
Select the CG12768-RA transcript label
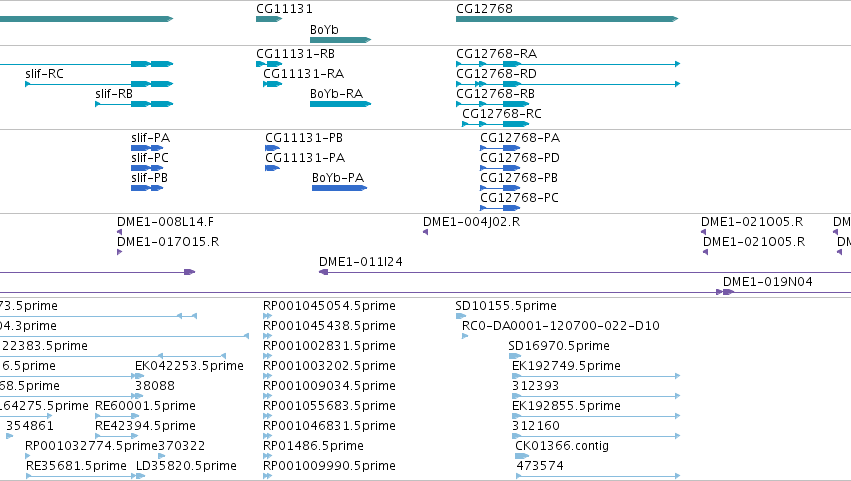coord(496,54)
